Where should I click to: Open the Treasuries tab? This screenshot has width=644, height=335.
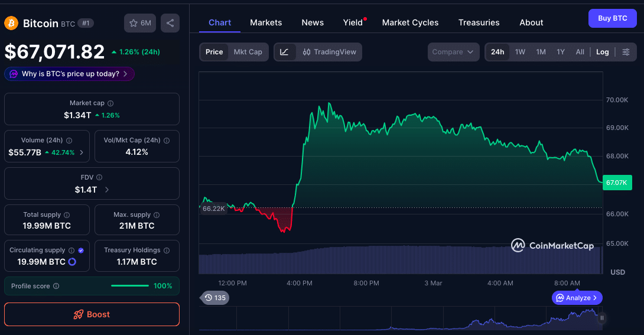click(x=479, y=22)
